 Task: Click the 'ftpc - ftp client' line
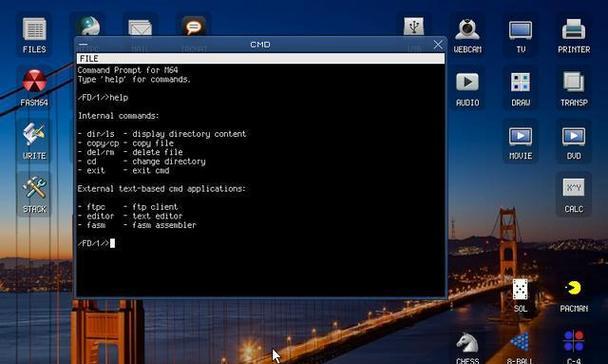coord(128,207)
